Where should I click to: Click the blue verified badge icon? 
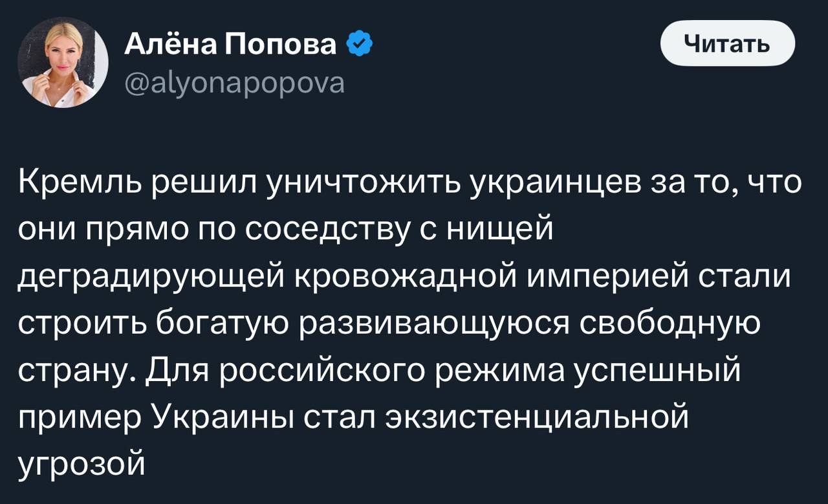[x=359, y=45]
